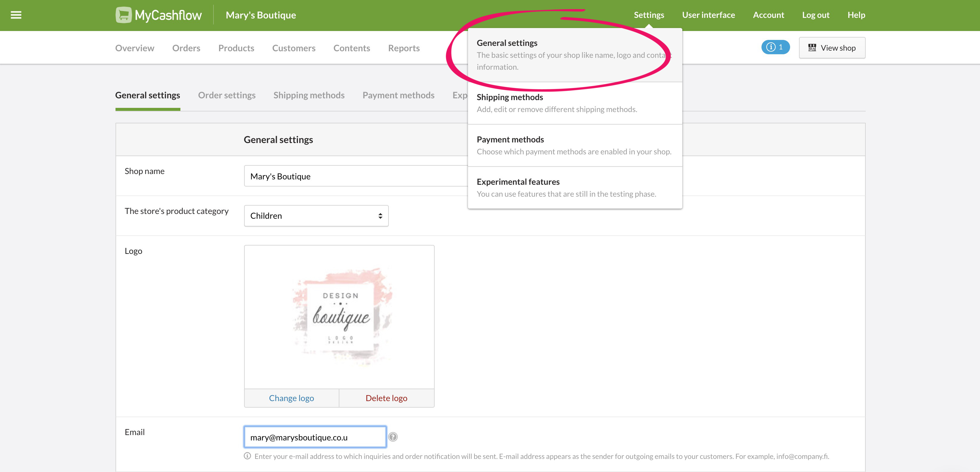This screenshot has width=980, height=472.
Task: Open the store's product category dropdown
Action: click(316, 216)
